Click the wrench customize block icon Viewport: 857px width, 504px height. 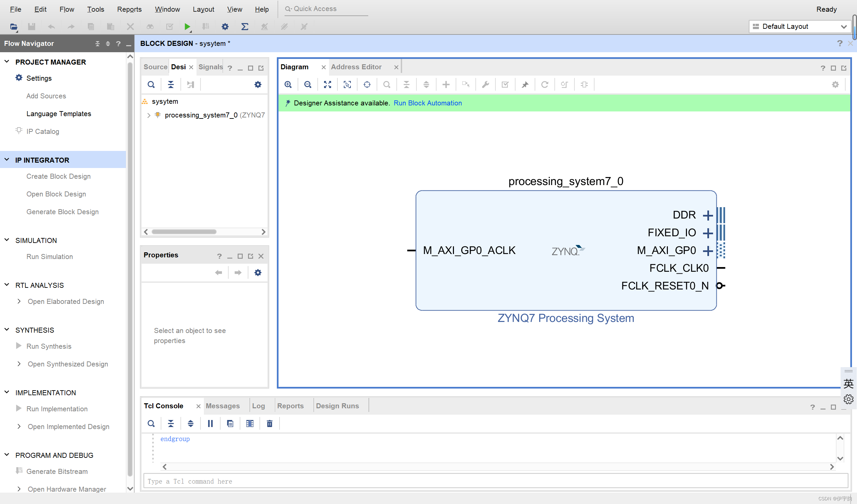(x=485, y=84)
